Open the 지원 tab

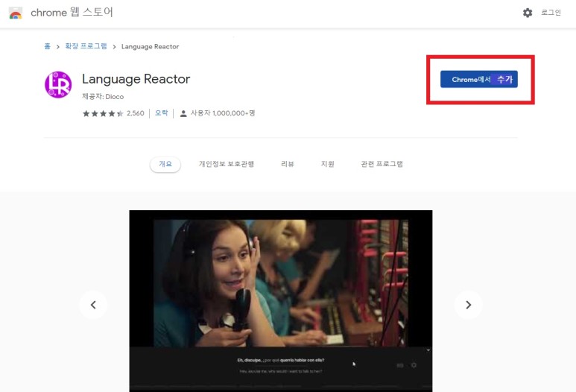point(327,164)
